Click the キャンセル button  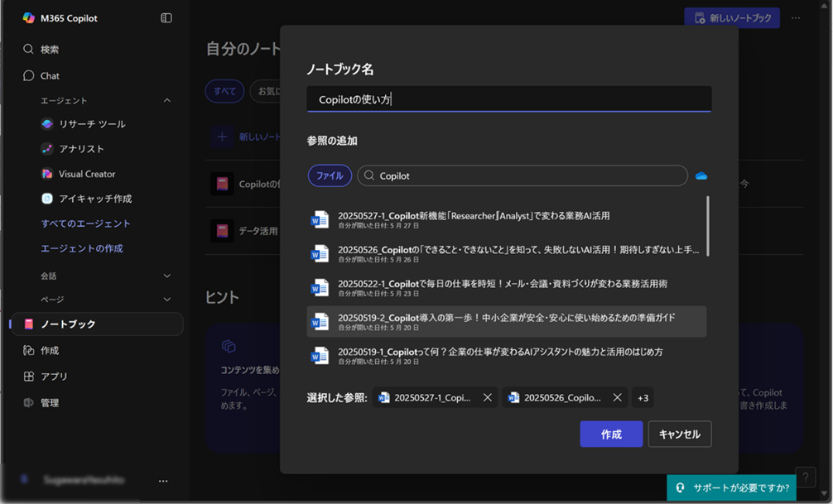[x=680, y=434]
